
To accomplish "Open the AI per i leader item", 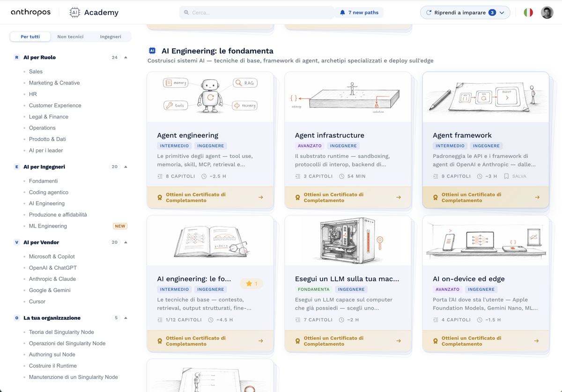I will [x=46, y=150].
